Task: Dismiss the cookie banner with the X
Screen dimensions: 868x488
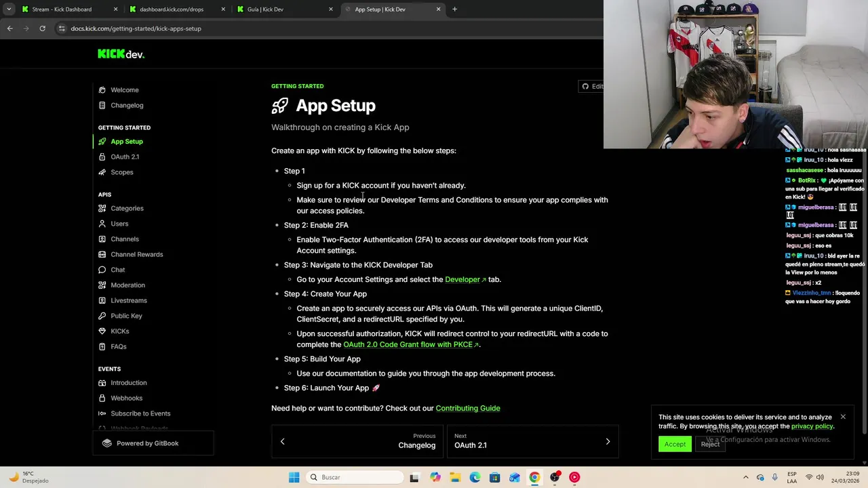Action: [843, 417]
